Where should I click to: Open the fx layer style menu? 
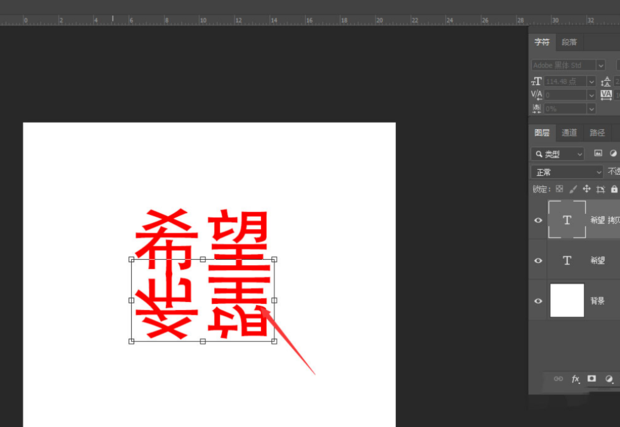(575, 379)
